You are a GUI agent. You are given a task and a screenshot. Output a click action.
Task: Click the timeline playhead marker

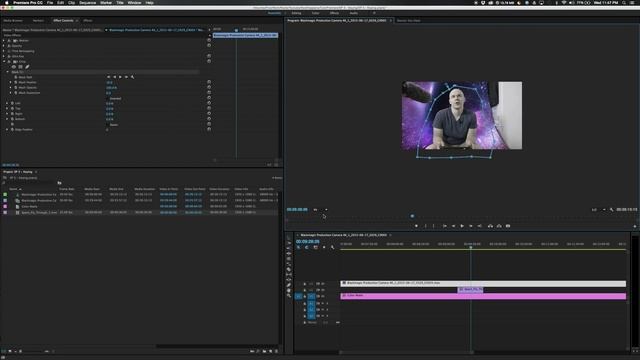471,247
